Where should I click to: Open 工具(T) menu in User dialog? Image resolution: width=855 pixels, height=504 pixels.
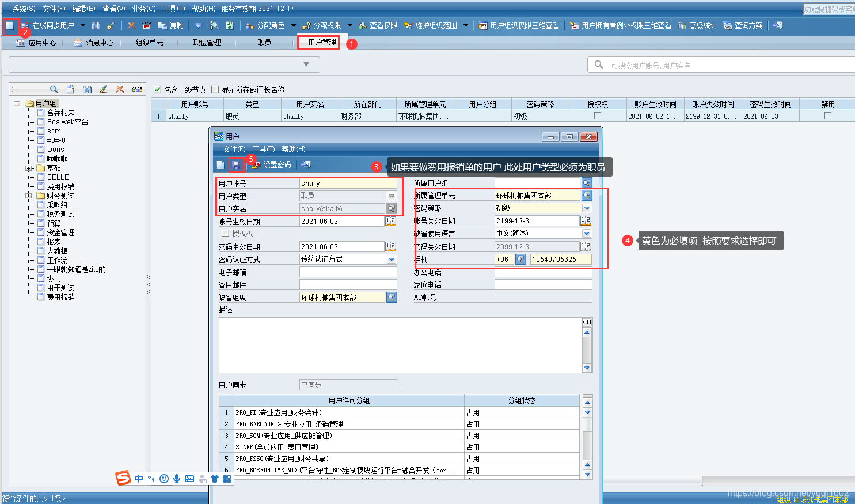(x=264, y=149)
